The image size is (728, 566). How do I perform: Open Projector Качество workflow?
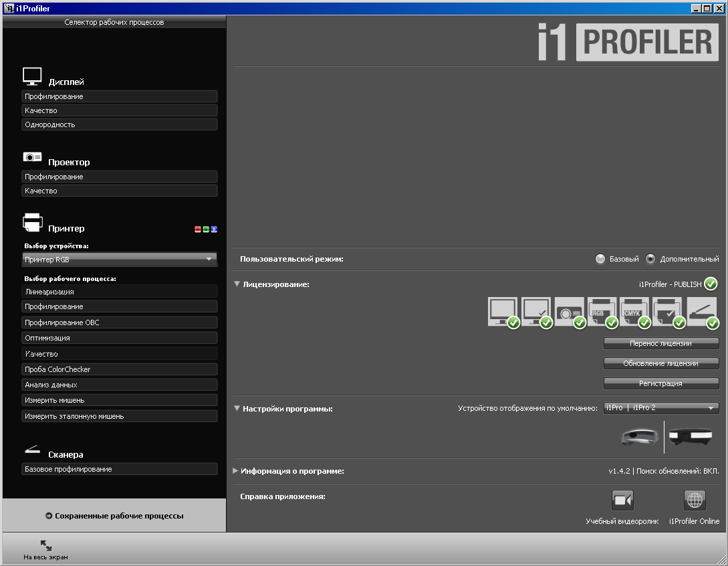pyautogui.click(x=119, y=191)
